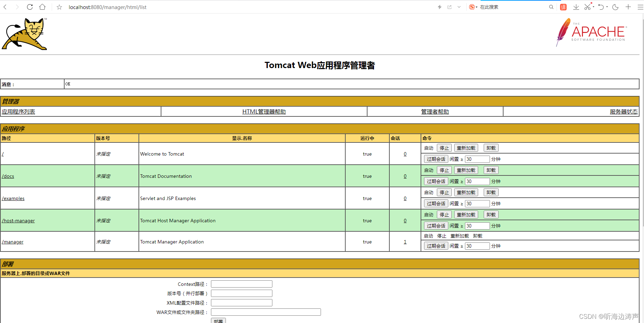This screenshot has width=644, height=323.
Task: Click 重新加载 for the root / application
Action: (466, 148)
